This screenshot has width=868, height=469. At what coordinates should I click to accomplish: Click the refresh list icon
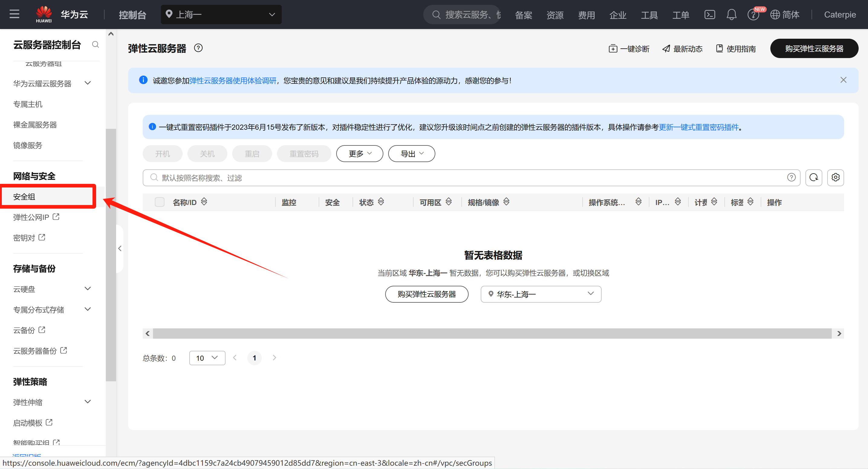(813, 178)
